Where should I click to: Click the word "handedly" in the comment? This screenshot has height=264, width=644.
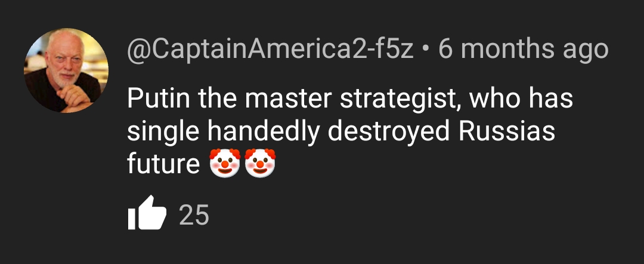[x=263, y=133]
